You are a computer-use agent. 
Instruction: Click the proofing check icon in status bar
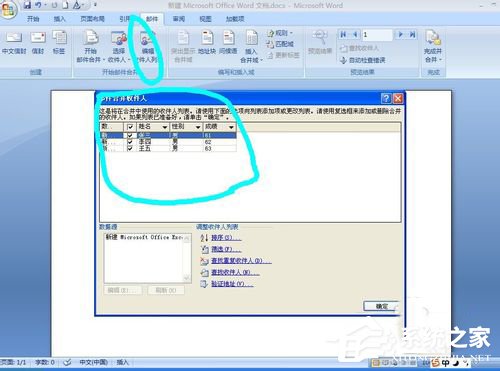click(67, 362)
